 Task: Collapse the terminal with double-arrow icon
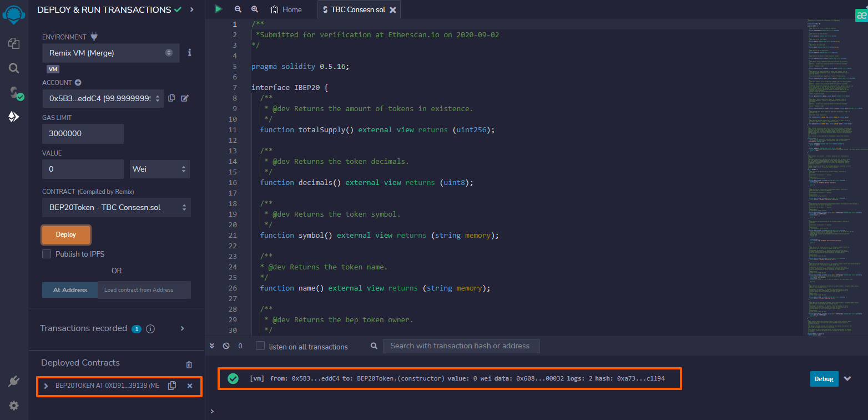click(211, 346)
